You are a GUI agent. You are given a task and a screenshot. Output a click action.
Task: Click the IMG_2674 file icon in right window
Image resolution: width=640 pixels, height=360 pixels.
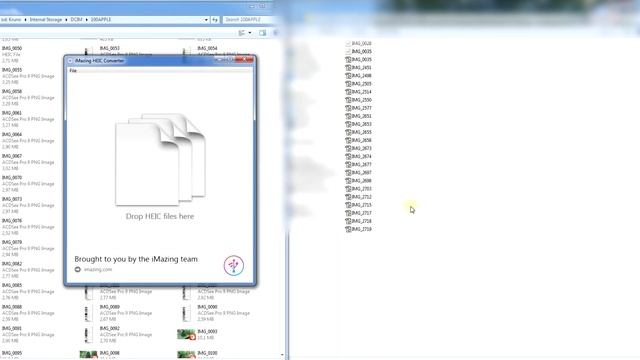tap(348, 156)
